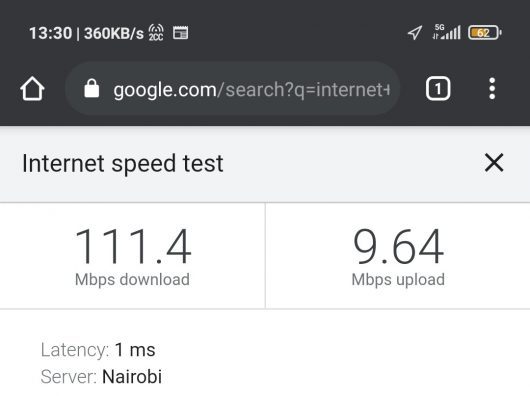Tap the Latency 1 ms detail
The image size is (530, 396).
[x=98, y=350]
